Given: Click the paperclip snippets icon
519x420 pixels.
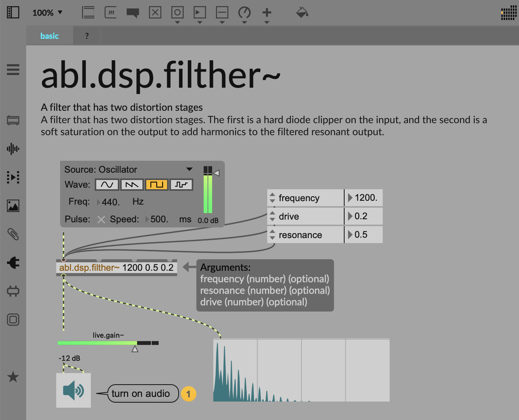Looking at the screenshot, I should [x=13, y=234].
